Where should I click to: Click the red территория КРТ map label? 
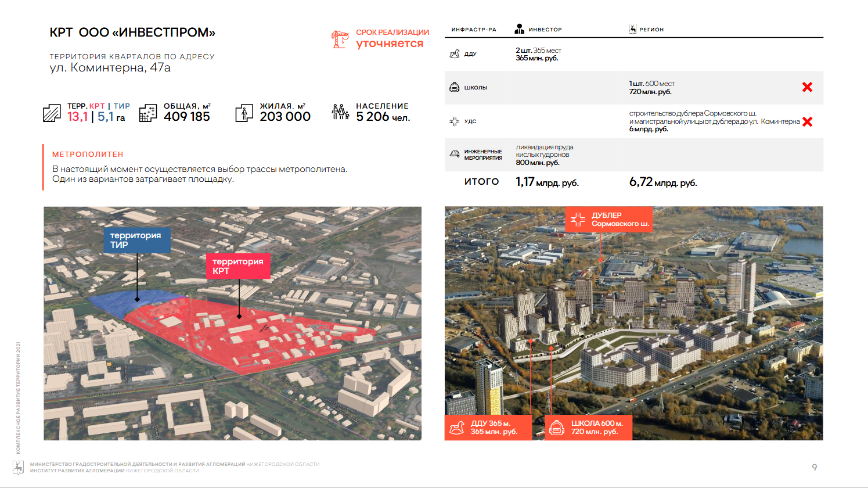click(x=238, y=266)
